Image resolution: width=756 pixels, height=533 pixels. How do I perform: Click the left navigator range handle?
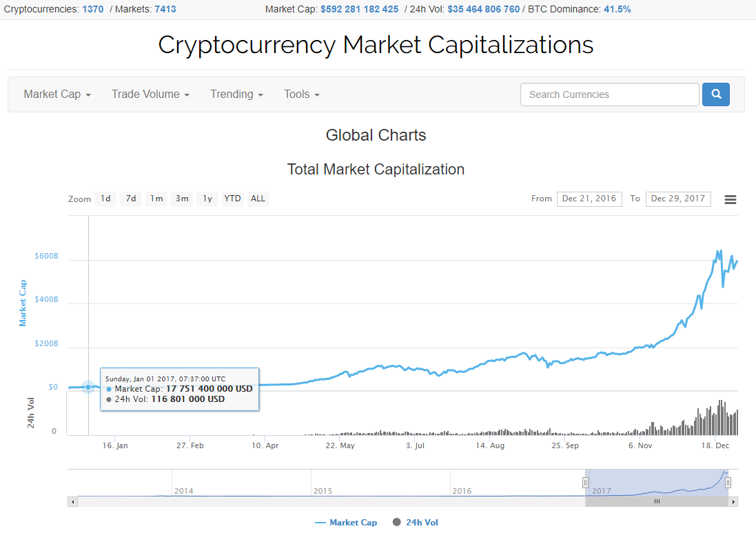tap(585, 483)
